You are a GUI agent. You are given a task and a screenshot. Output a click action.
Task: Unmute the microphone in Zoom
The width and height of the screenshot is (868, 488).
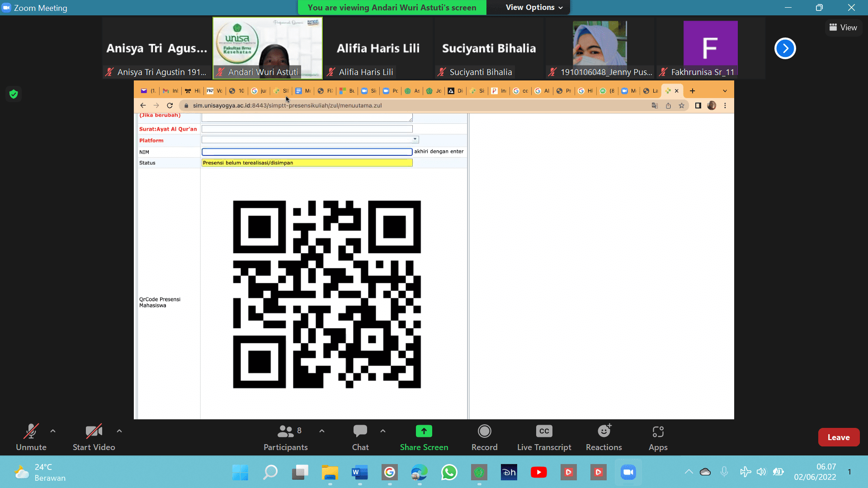click(x=31, y=437)
